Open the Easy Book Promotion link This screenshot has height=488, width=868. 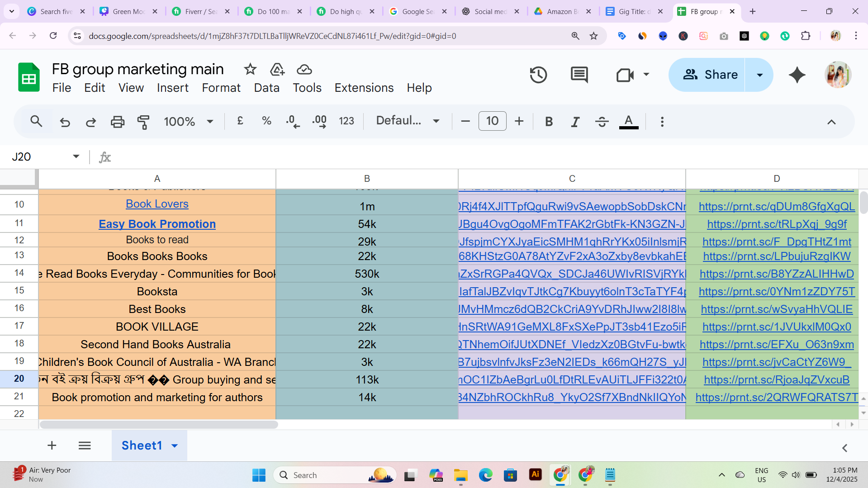pyautogui.click(x=157, y=224)
